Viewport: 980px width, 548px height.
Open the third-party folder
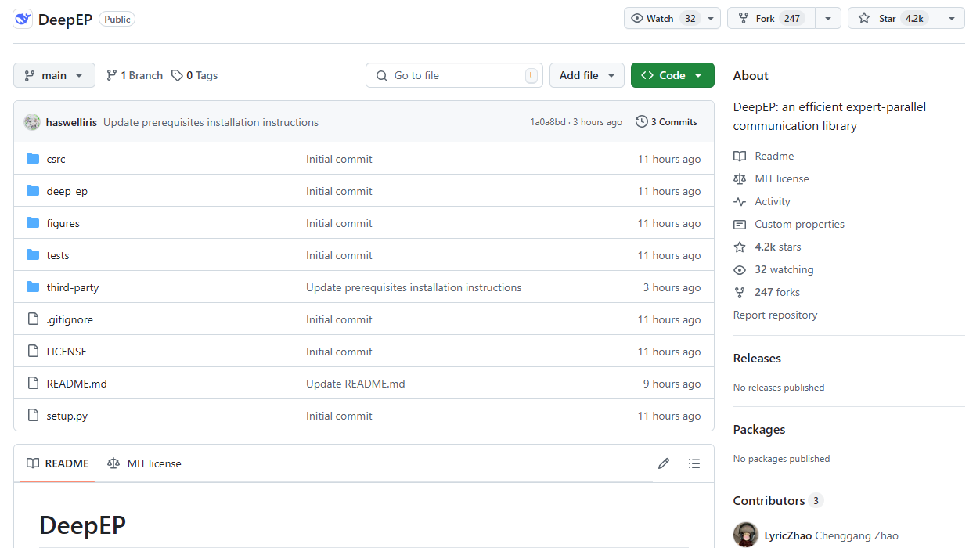(x=73, y=287)
